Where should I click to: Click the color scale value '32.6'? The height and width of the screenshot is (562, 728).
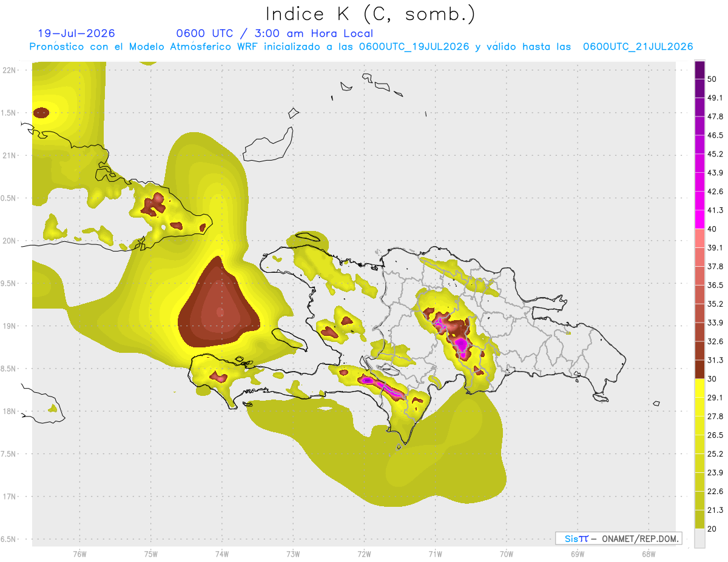(x=715, y=341)
